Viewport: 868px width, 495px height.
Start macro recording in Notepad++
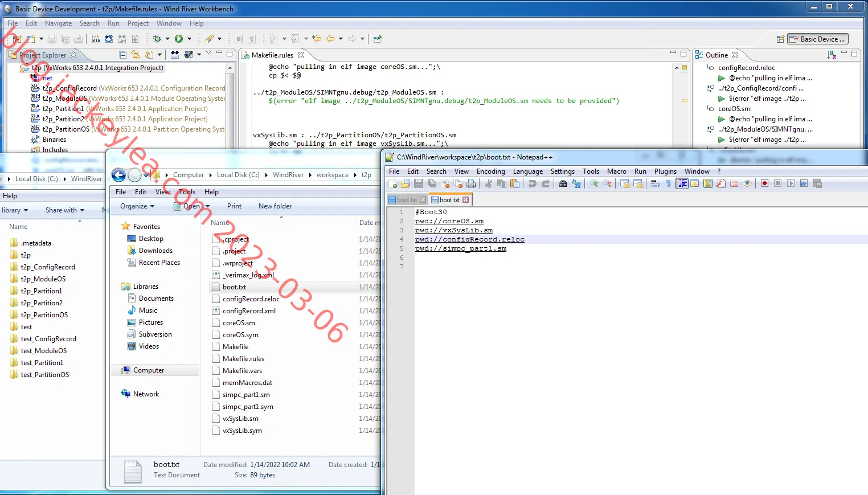764,183
